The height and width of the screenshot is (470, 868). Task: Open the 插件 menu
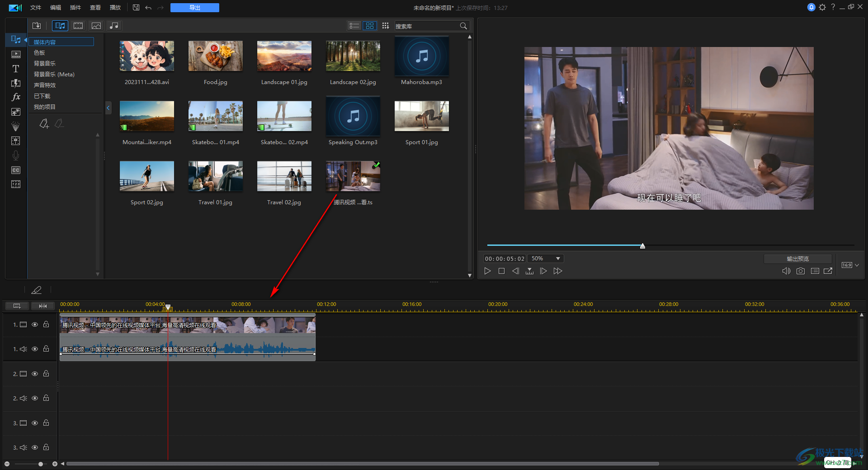75,8
